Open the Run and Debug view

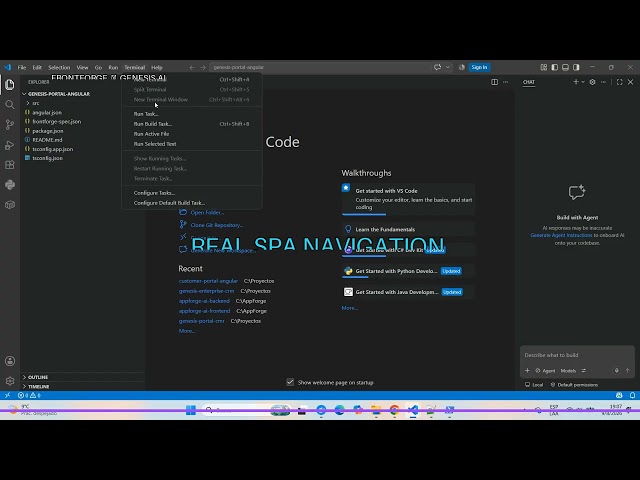pos(10,145)
